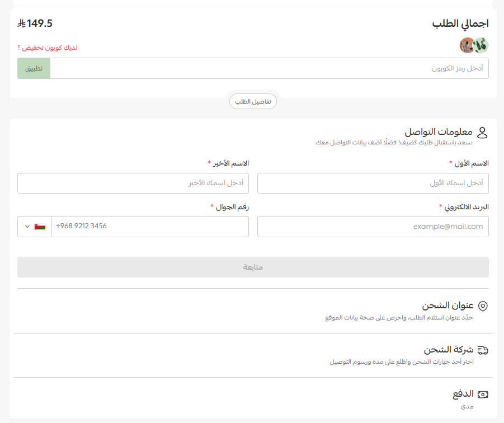Click the last name input field
Image resolution: width=504 pixels, height=423 pixels.
click(133, 183)
